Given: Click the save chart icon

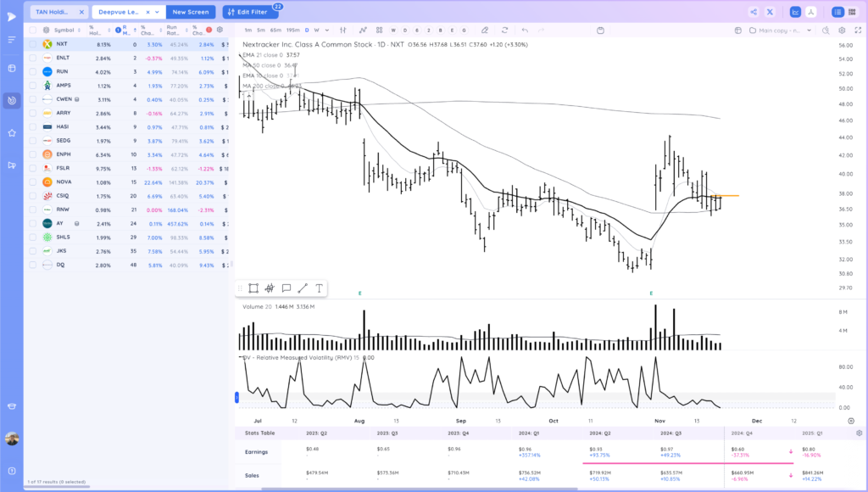Looking at the screenshot, I should coord(601,31).
